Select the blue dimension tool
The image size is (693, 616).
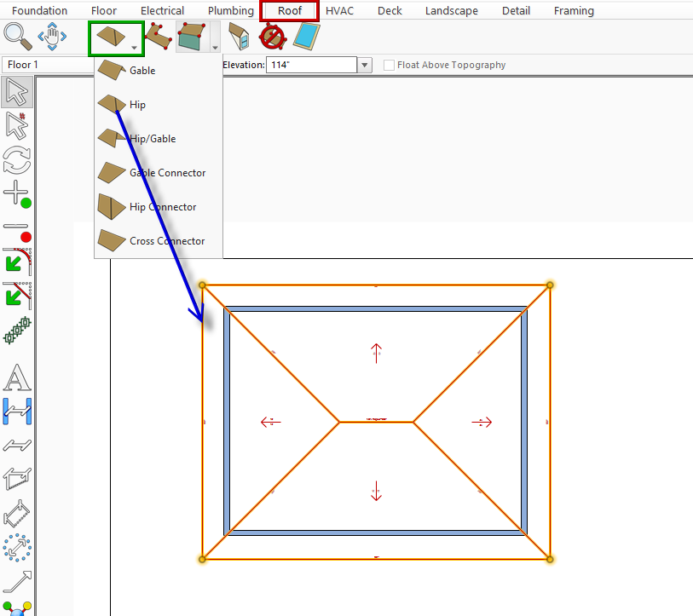(x=17, y=412)
